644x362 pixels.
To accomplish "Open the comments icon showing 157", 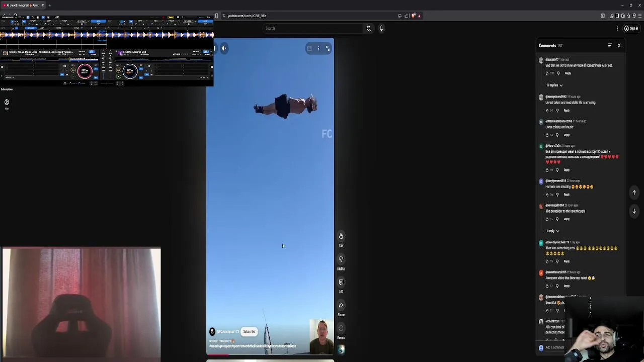I will tap(341, 282).
